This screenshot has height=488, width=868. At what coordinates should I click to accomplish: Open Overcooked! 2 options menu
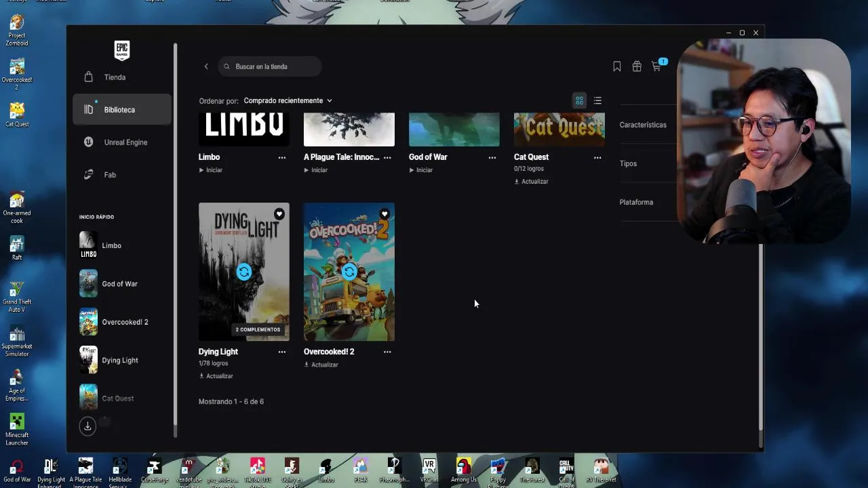(387, 352)
